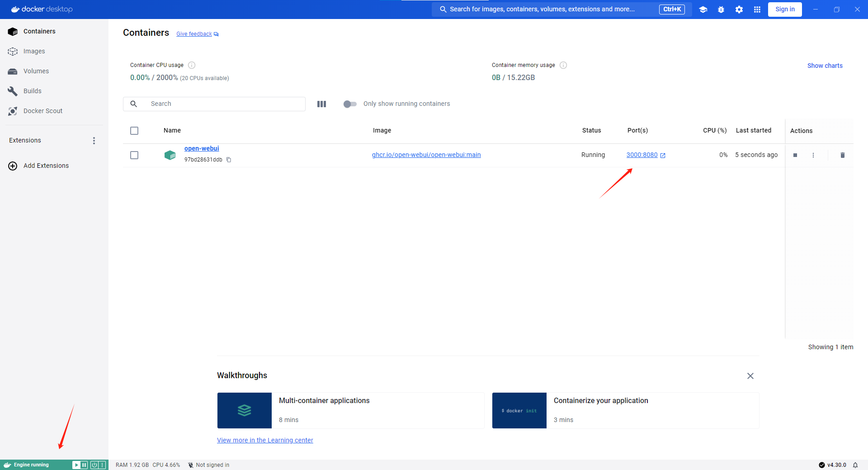Click the Not signed in status

209,465
